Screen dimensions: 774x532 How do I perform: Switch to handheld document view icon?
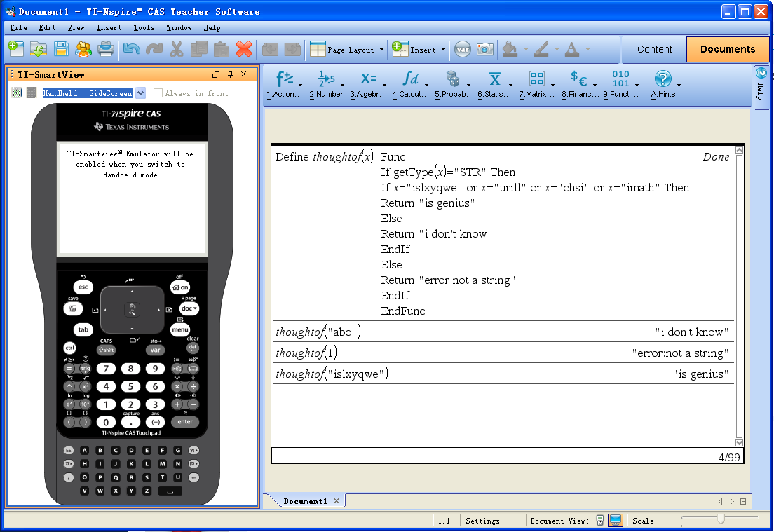600,520
